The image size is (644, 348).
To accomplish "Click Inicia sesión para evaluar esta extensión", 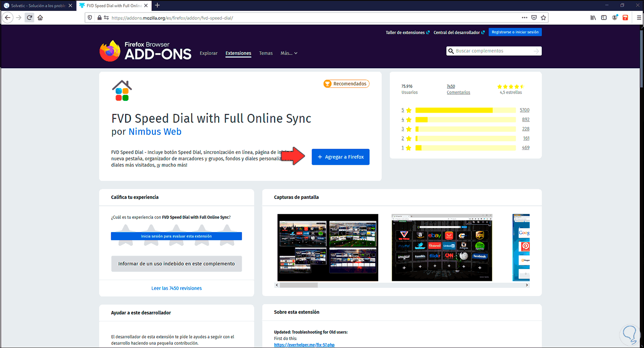I will tap(176, 236).
